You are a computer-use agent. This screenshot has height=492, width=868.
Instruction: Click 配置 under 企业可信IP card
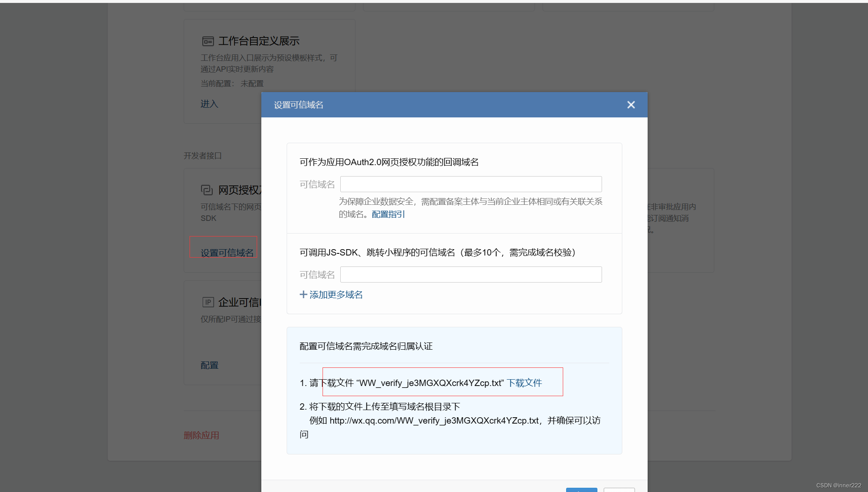(209, 365)
